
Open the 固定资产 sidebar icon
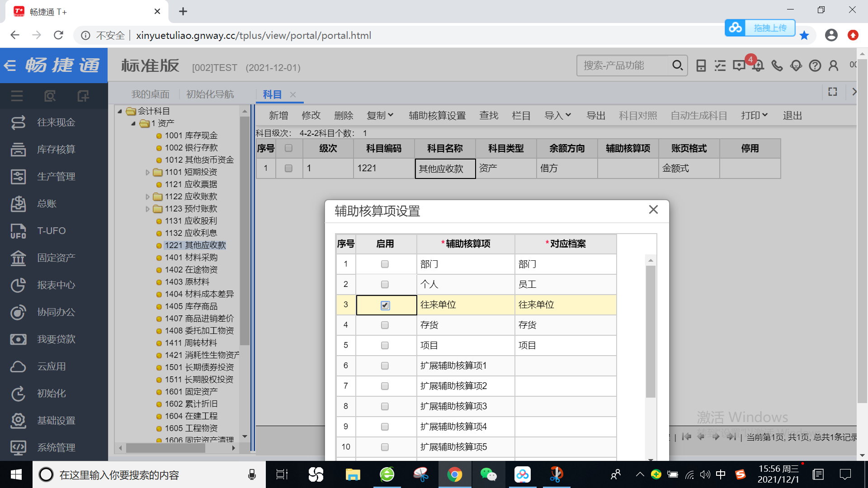[18, 258]
